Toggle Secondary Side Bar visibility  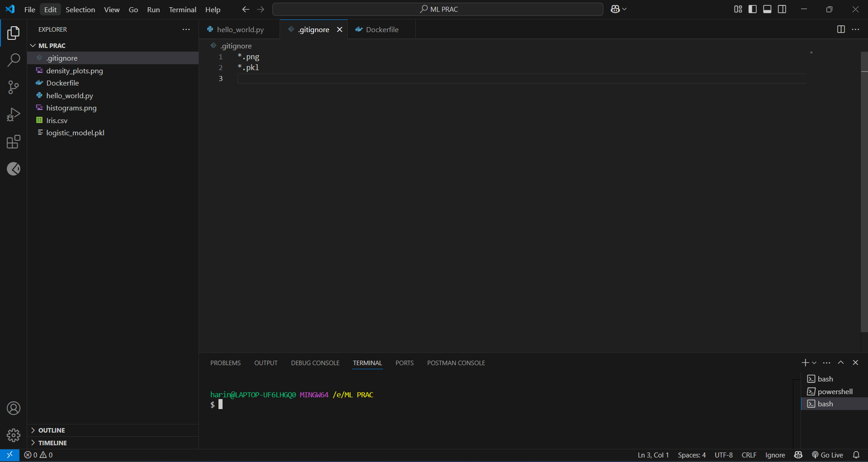point(782,9)
